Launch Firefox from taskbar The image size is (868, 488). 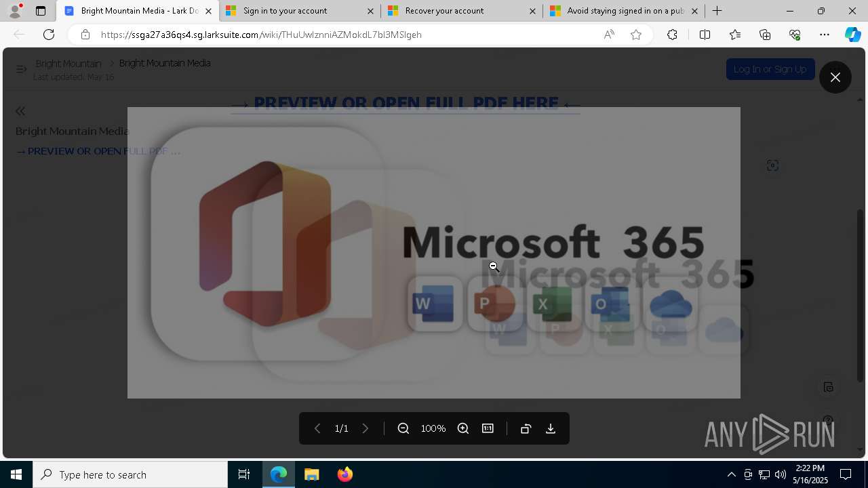pyautogui.click(x=345, y=474)
